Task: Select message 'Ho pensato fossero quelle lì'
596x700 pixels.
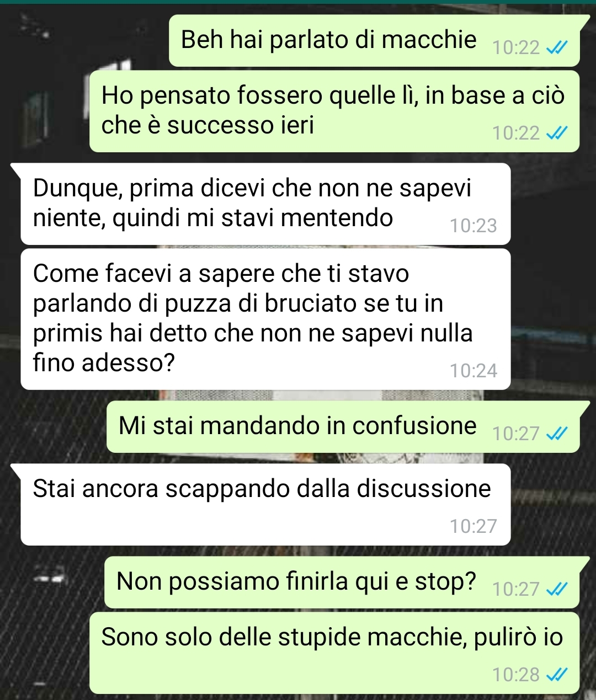Action: click(334, 111)
